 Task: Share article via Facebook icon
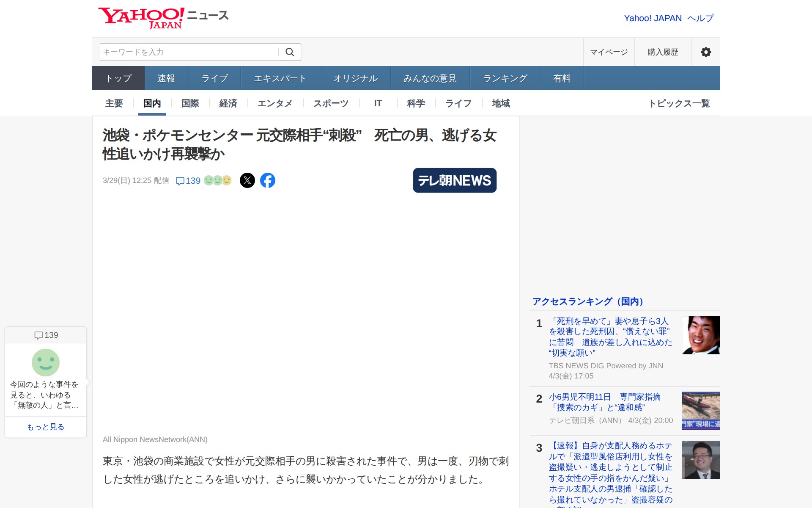pos(267,180)
